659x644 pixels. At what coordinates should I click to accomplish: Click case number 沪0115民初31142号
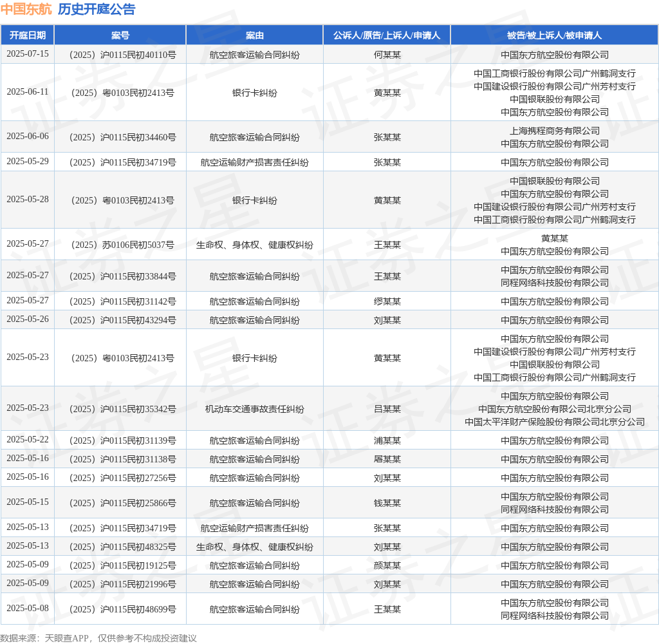tap(123, 301)
